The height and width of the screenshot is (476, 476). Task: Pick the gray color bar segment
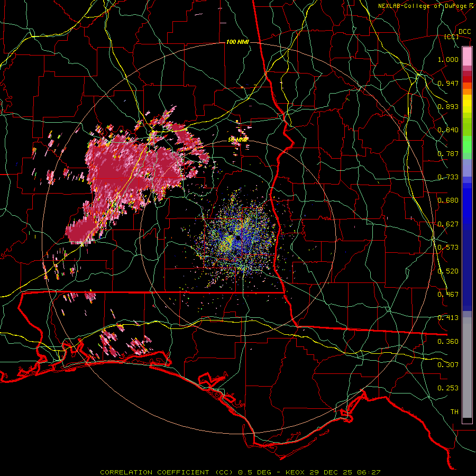click(467, 368)
